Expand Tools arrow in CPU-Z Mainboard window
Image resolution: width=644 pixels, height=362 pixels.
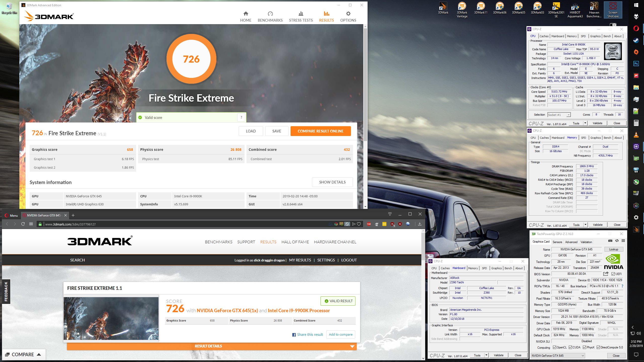point(486,355)
